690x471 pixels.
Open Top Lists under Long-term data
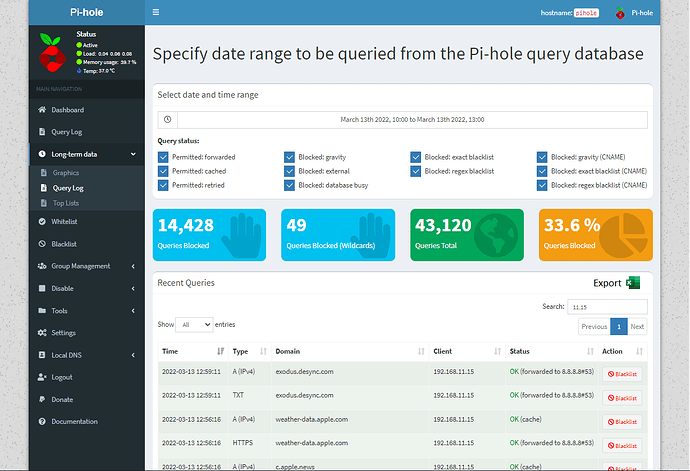click(x=66, y=203)
